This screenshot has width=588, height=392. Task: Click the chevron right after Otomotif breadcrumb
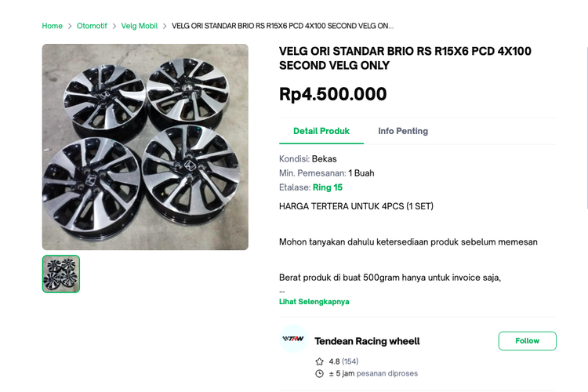click(x=114, y=26)
